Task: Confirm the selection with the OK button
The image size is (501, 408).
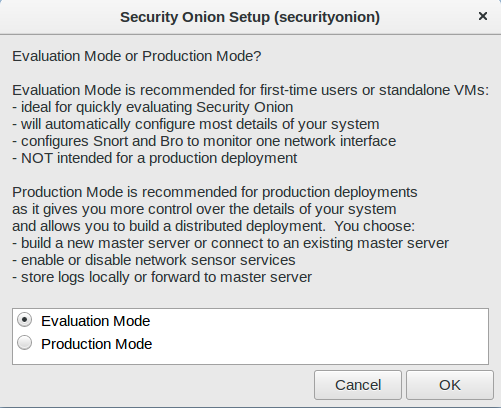Action: (450, 385)
